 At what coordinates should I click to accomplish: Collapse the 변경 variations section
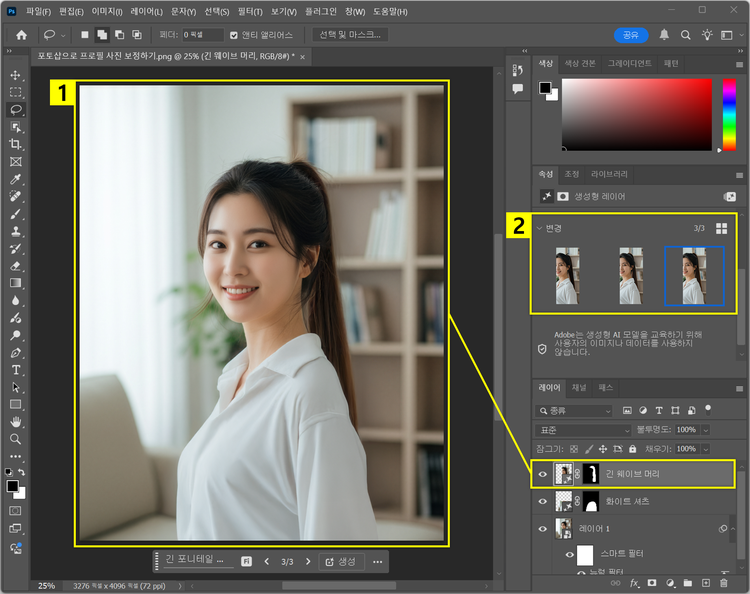[x=539, y=228]
